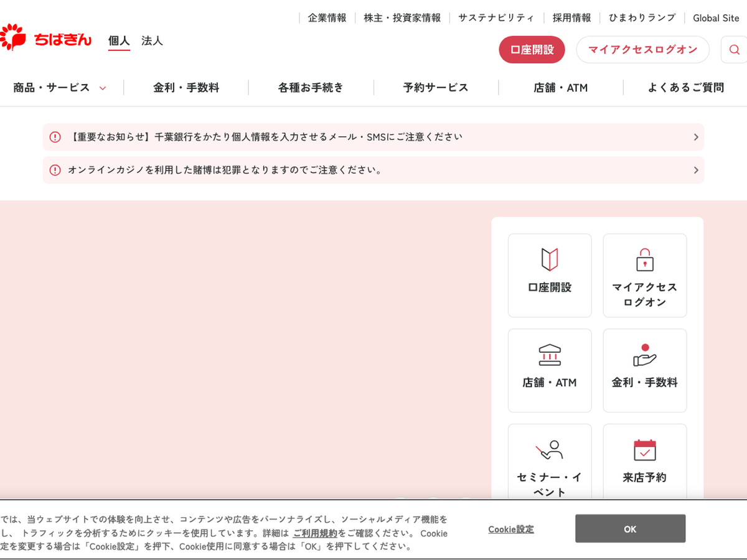Image resolution: width=747 pixels, height=560 pixels.
Task: Select the 来店予約 calendar icon tile
Action: pos(644,464)
